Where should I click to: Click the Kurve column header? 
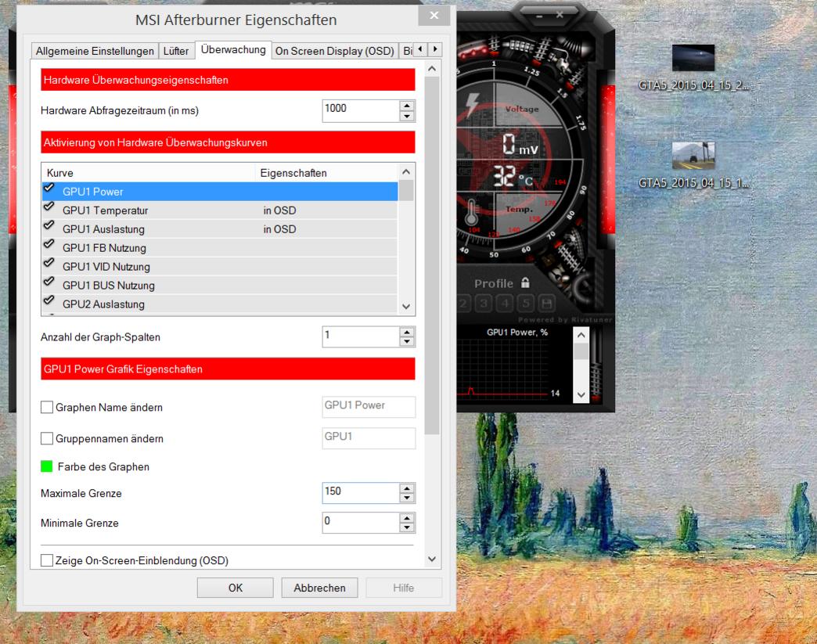pyautogui.click(x=149, y=172)
